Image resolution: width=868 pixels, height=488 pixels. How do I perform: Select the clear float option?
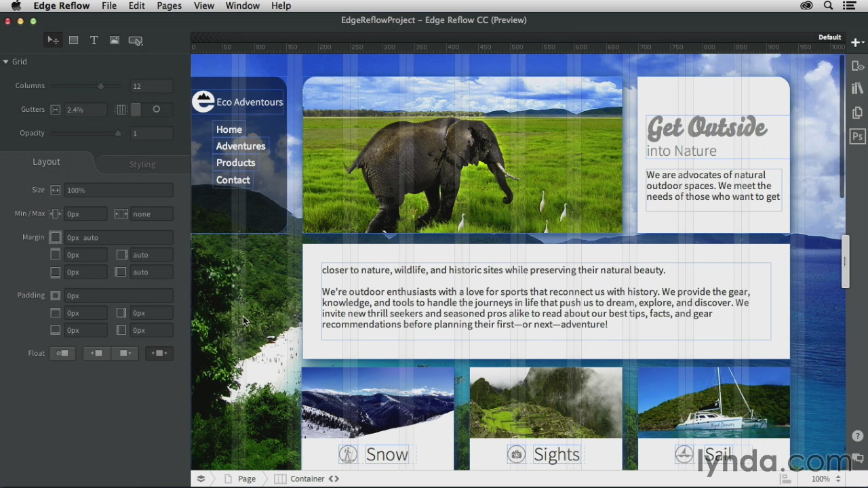(x=159, y=353)
